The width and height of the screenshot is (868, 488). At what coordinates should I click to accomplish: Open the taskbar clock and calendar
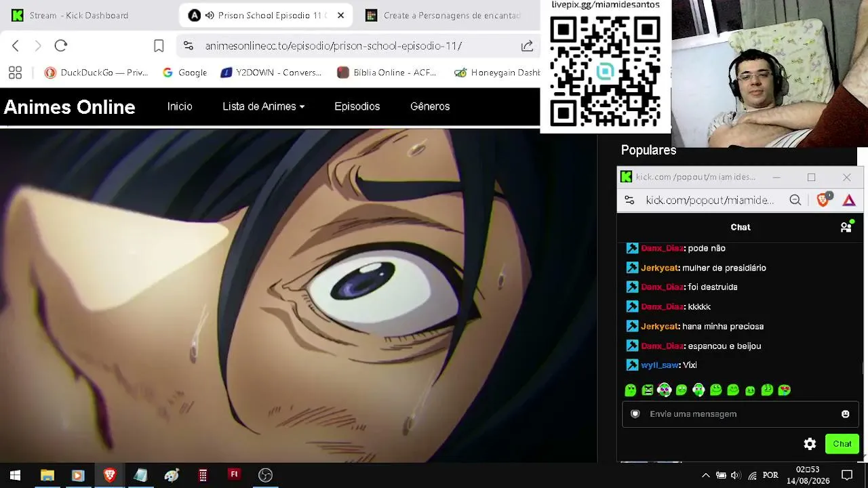pos(808,475)
